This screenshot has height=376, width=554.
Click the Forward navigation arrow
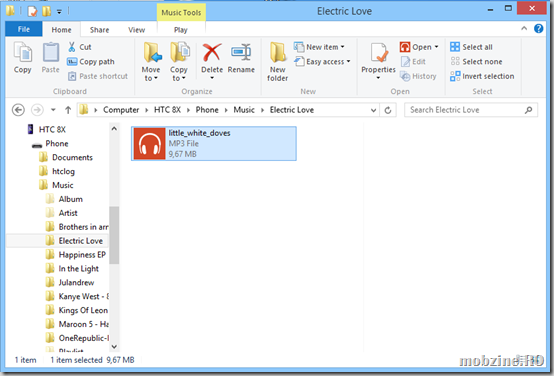pos(37,110)
